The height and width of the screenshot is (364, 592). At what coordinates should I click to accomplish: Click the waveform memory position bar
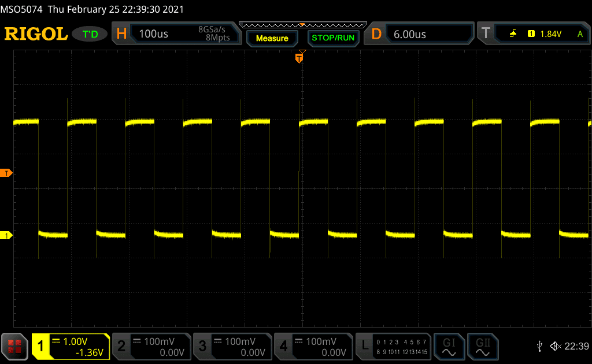point(302,25)
